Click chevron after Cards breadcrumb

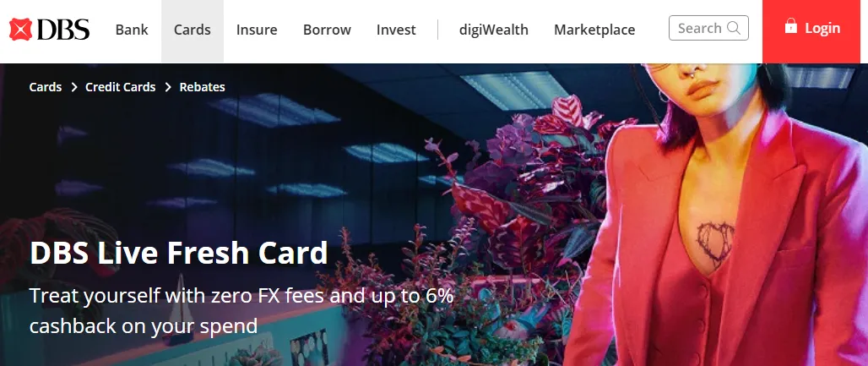click(73, 87)
